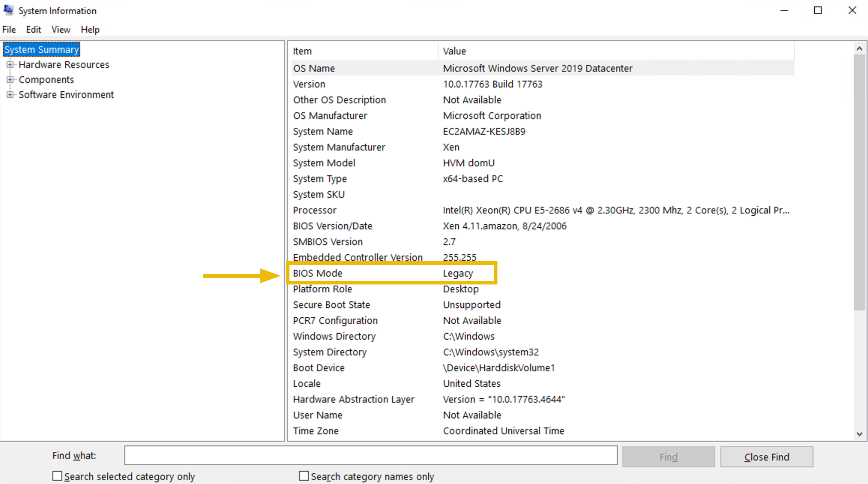Open the File menu
Image resolution: width=868 pixels, height=484 pixels.
(x=9, y=29)
